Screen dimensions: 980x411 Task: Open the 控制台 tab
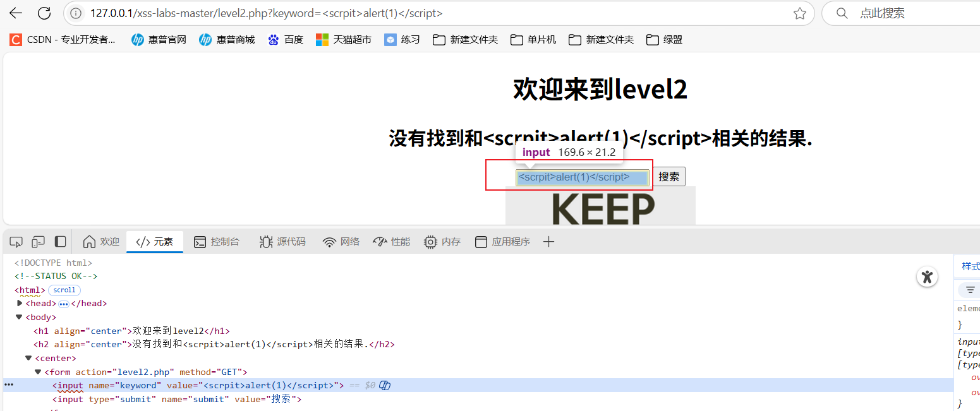pyautogui.click(x=217, y=242)
